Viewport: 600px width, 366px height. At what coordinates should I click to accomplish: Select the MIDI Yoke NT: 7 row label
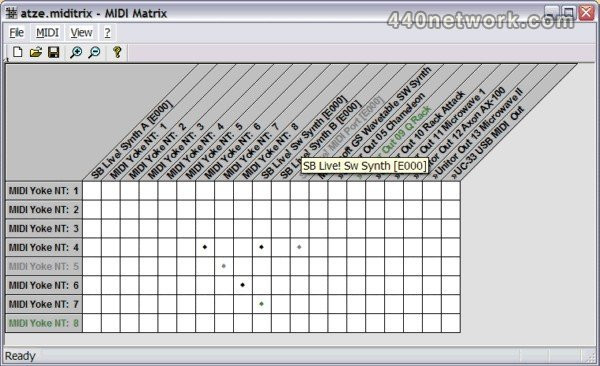click(44, 304)
